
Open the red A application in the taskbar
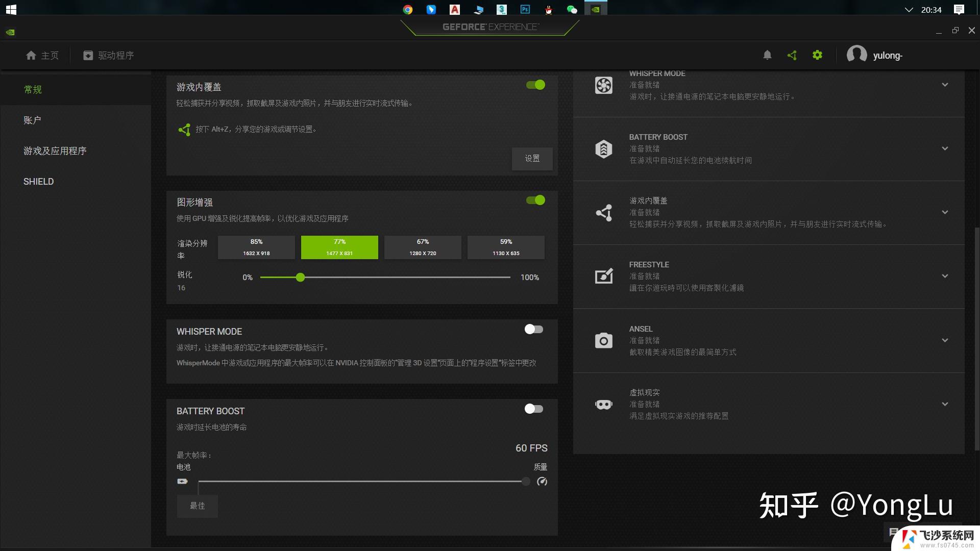click(454, 9)
